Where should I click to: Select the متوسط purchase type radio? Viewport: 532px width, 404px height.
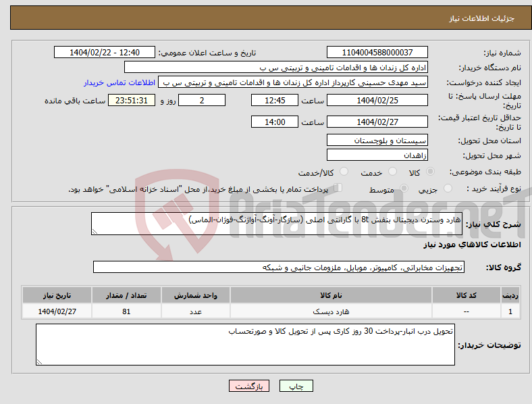404,188
